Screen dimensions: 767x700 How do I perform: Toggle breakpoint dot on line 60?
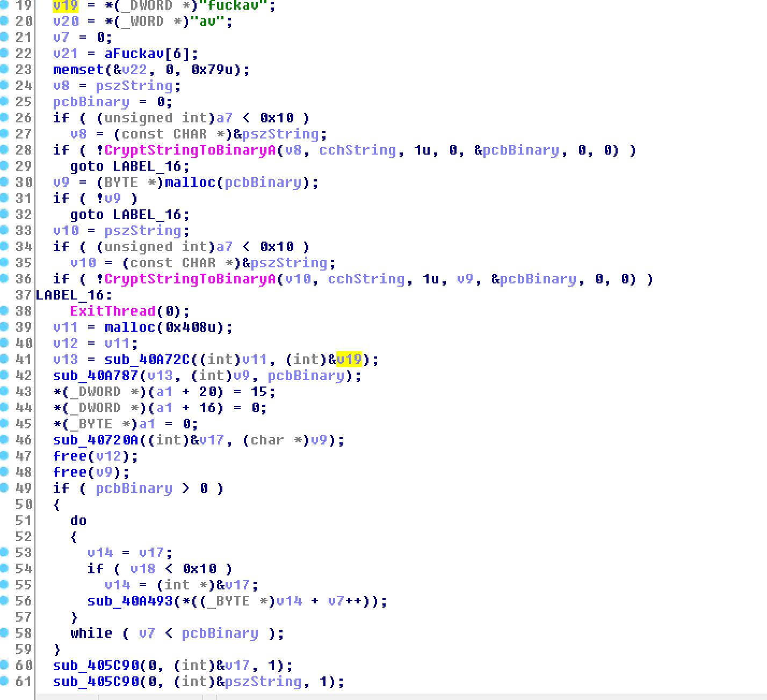(x=4, y=665)
